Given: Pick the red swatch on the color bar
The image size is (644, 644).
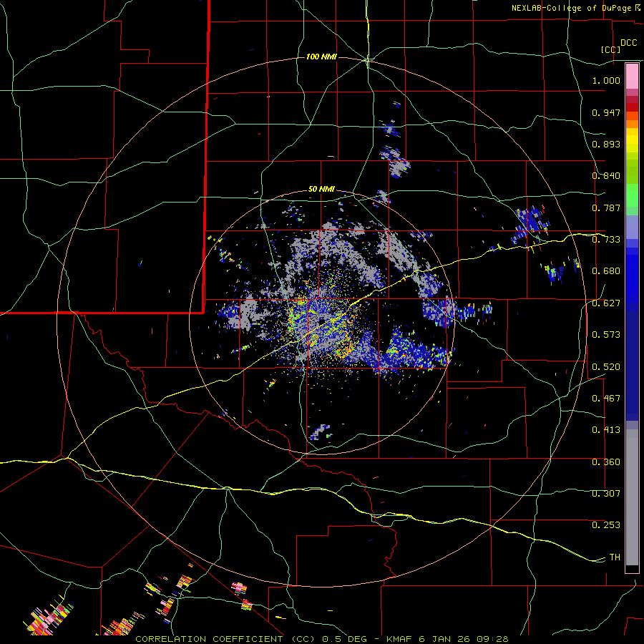Looking at the screenshot, I should tap(632, 107).
